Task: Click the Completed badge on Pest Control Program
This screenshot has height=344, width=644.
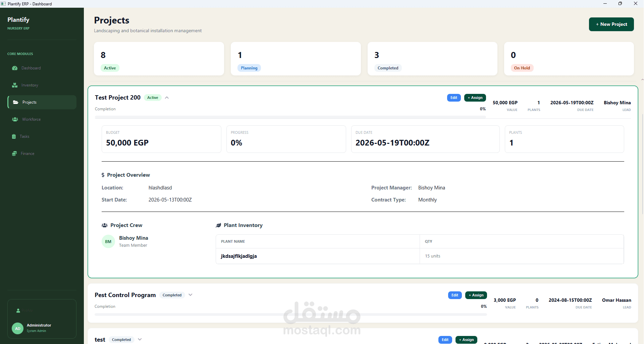Action: [172, 295]
